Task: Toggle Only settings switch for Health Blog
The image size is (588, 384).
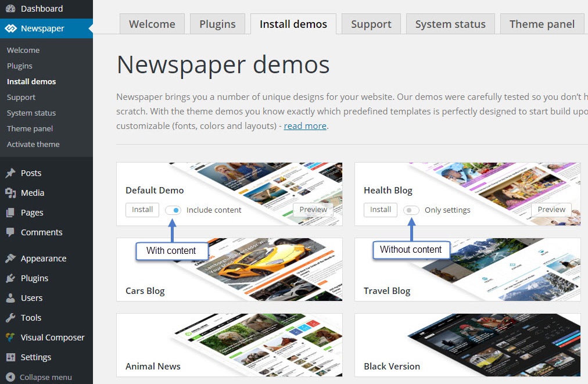Action: pos(411,210)
